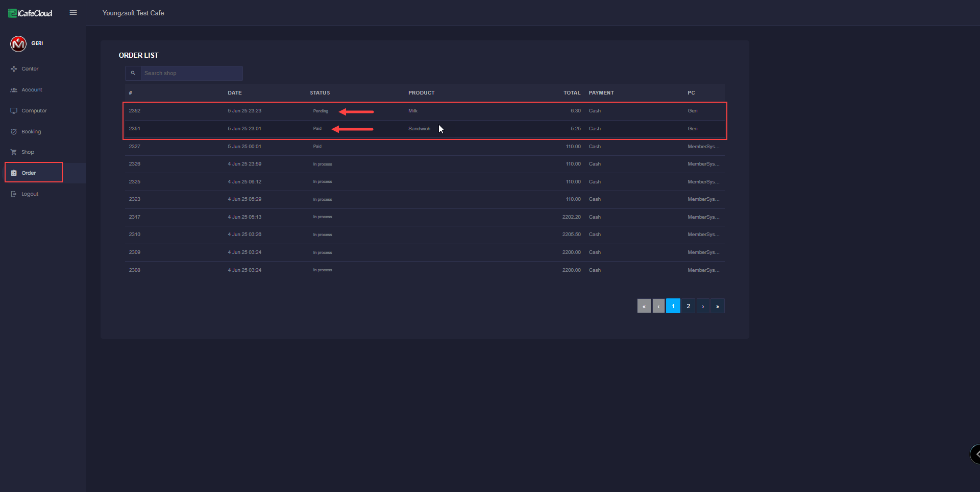Click the GERI user avatar
This screenshot has height=492, width=980.
pos(18,44)
